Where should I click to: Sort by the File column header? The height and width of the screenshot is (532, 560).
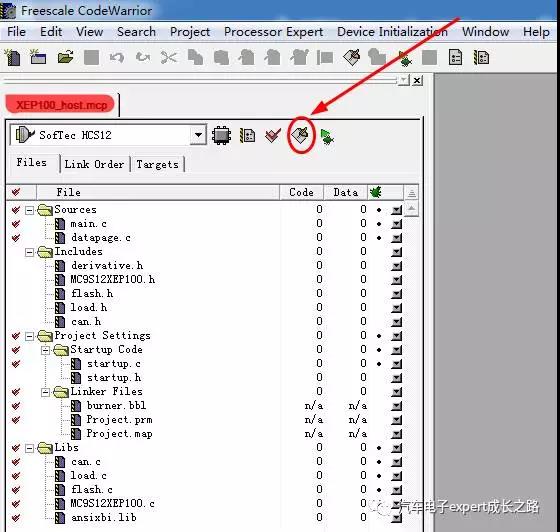coord(157,192)
